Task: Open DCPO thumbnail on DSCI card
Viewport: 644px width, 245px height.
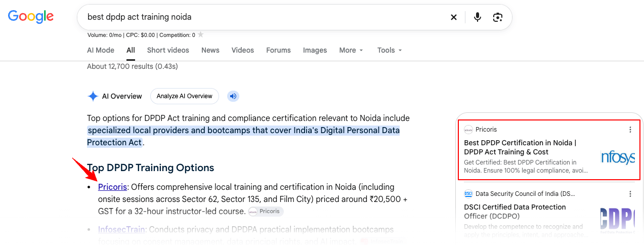Action: click(x=618, y=221)
